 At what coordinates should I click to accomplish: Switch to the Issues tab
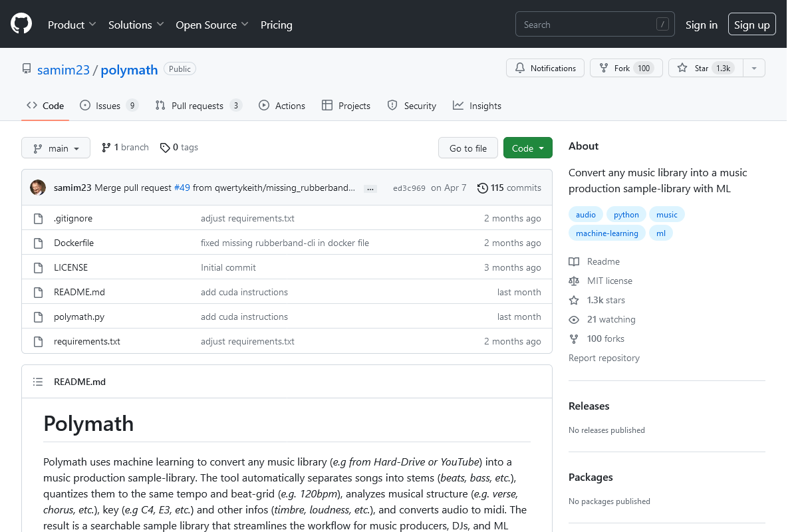(x=108, y=106)
